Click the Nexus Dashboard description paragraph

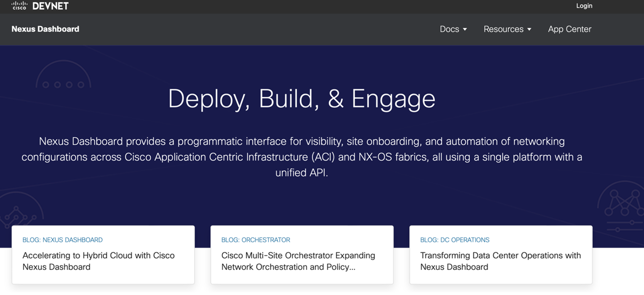point(301,157)
